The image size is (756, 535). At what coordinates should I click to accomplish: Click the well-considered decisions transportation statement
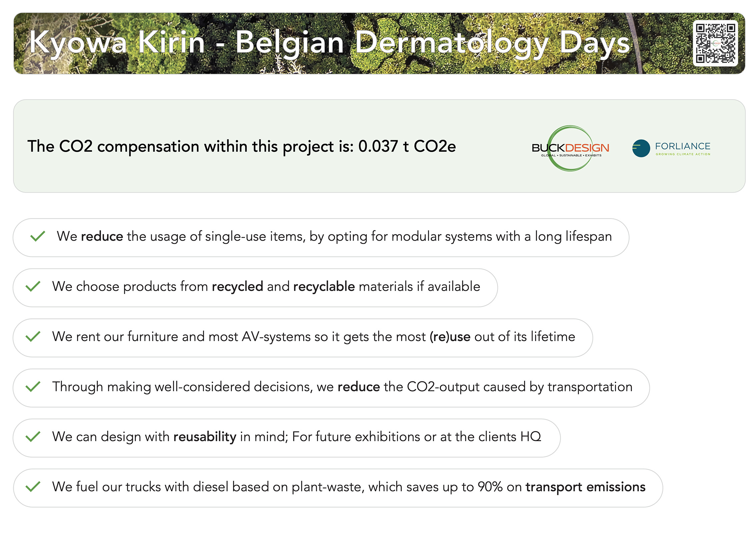click(342, 387)
